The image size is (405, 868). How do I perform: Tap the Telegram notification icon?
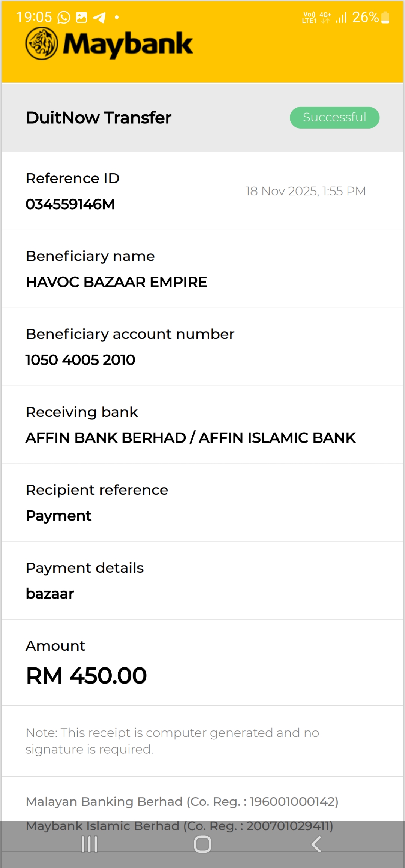(x=99, y=17)
